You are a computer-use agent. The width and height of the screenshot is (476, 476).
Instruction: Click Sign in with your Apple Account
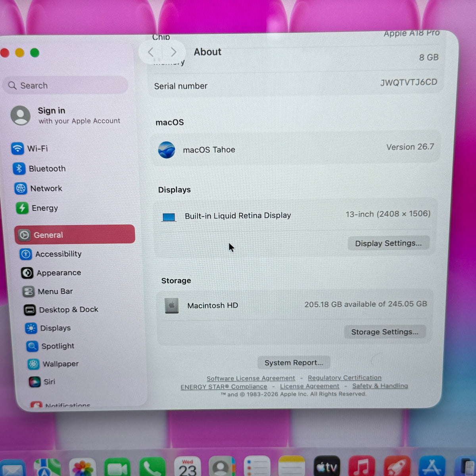(x=66, y=115)
